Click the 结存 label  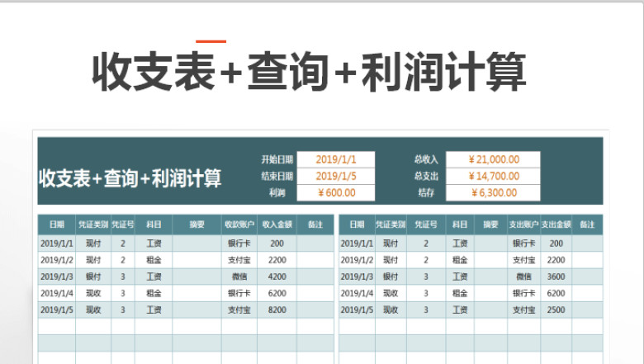pyautogui.click(x=426, y=193)
